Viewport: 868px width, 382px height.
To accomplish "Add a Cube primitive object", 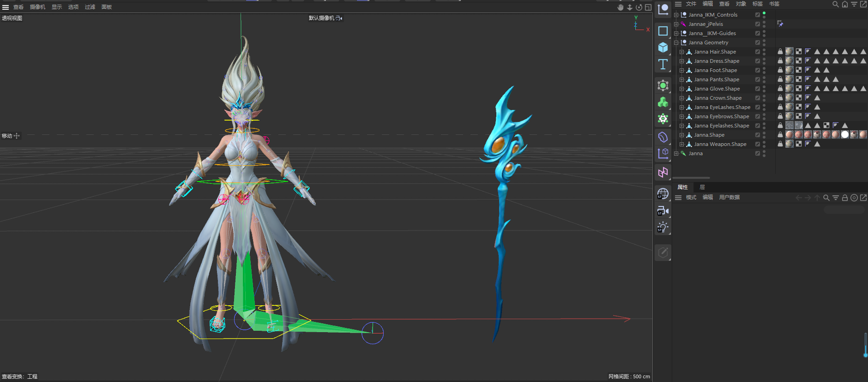I will click(x=663, y=48).
